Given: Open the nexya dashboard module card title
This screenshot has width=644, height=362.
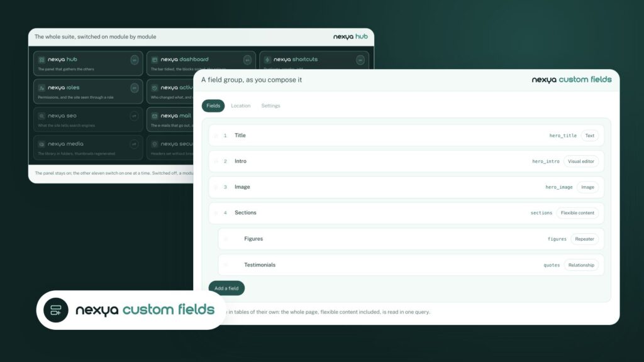Looking at the screenshot, I should tap(184, 60).
